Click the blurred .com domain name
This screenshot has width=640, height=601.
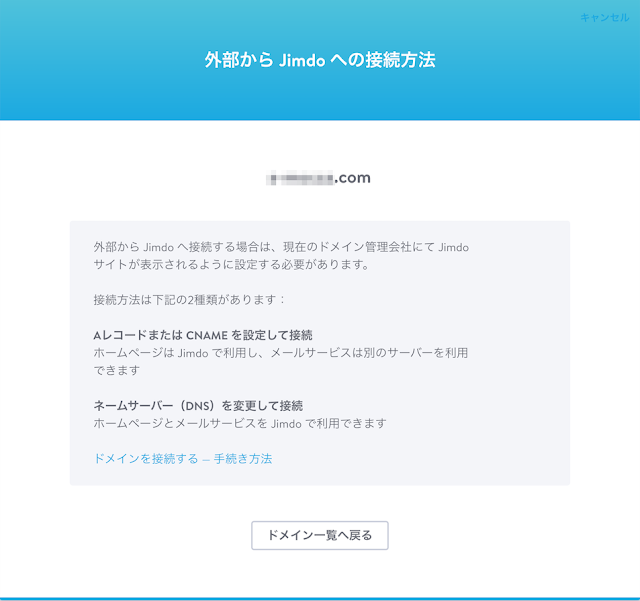tap(318, 178)
